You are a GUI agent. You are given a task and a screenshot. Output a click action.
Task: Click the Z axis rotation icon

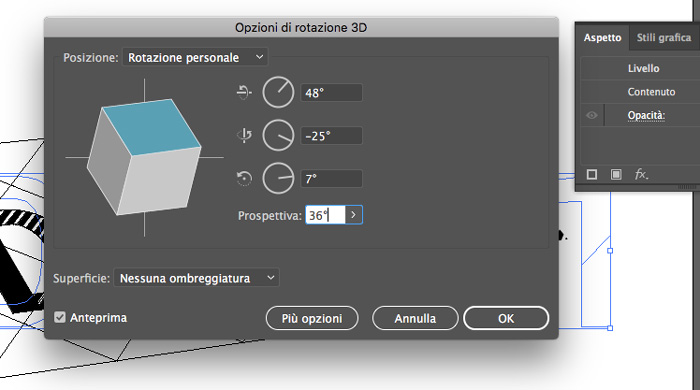(244, 178)
